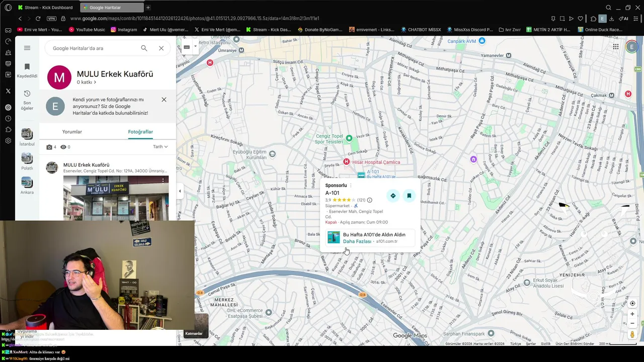This screenshot has height=362, width=644.
Task: Center map on your location
Action: tap(632, 303)
